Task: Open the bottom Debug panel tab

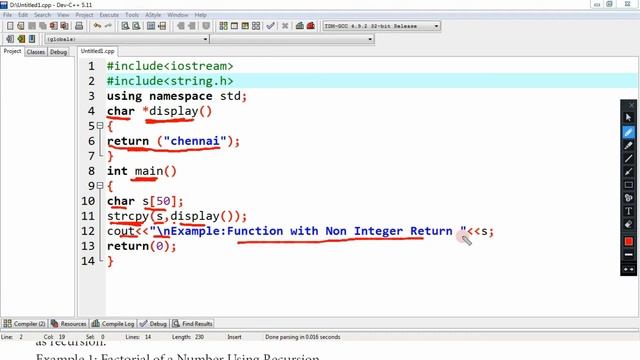Action: tap(153, 324)
